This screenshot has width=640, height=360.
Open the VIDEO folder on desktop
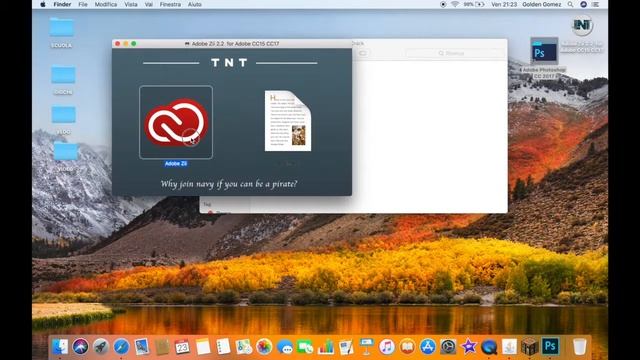pyautogui.click(x=65, y=151)
